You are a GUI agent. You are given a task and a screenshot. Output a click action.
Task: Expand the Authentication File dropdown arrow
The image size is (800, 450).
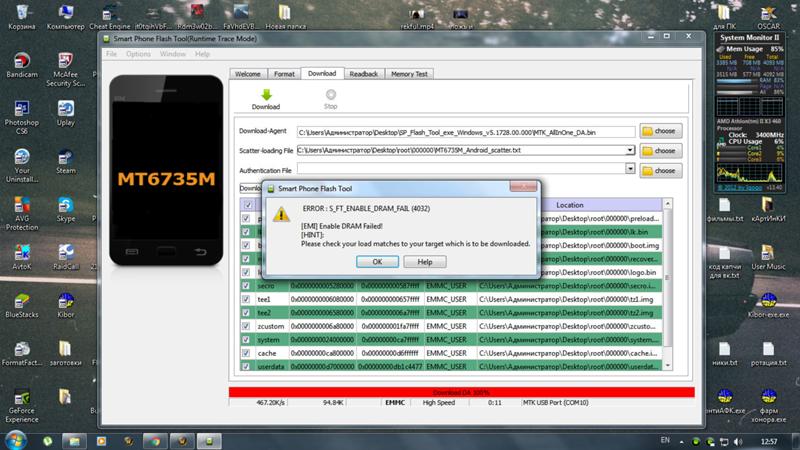[630, 169]
